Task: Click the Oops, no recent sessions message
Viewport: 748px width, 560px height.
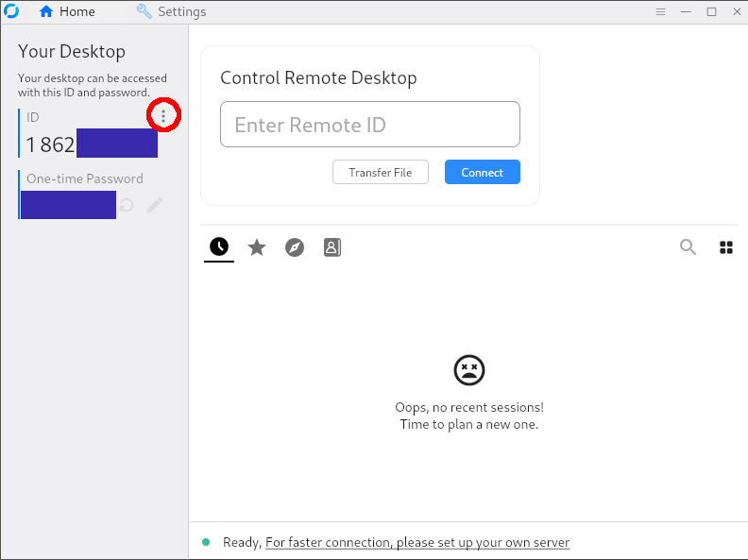Action: tap(469, 407)
